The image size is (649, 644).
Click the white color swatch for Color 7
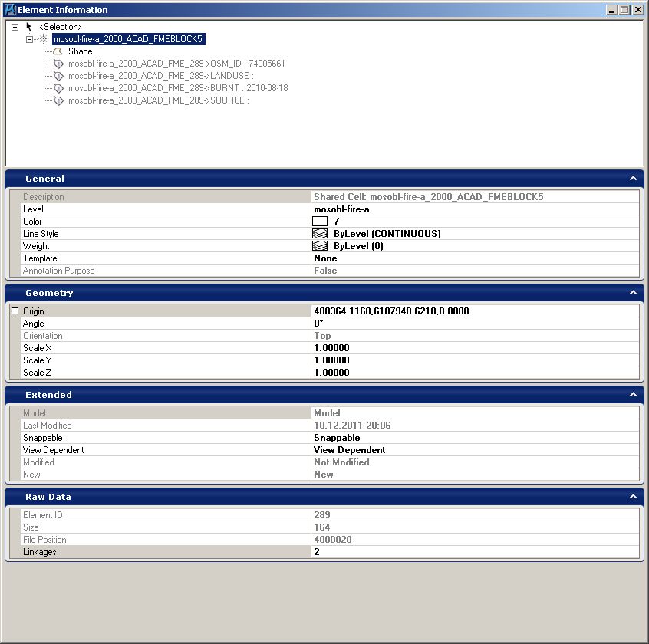click(x=320, y=222)
